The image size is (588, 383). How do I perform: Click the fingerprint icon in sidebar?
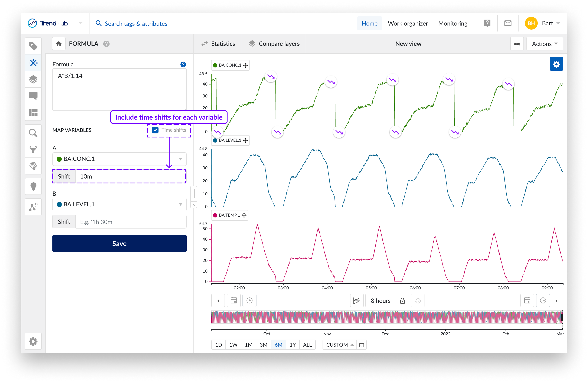click(33, 166)
